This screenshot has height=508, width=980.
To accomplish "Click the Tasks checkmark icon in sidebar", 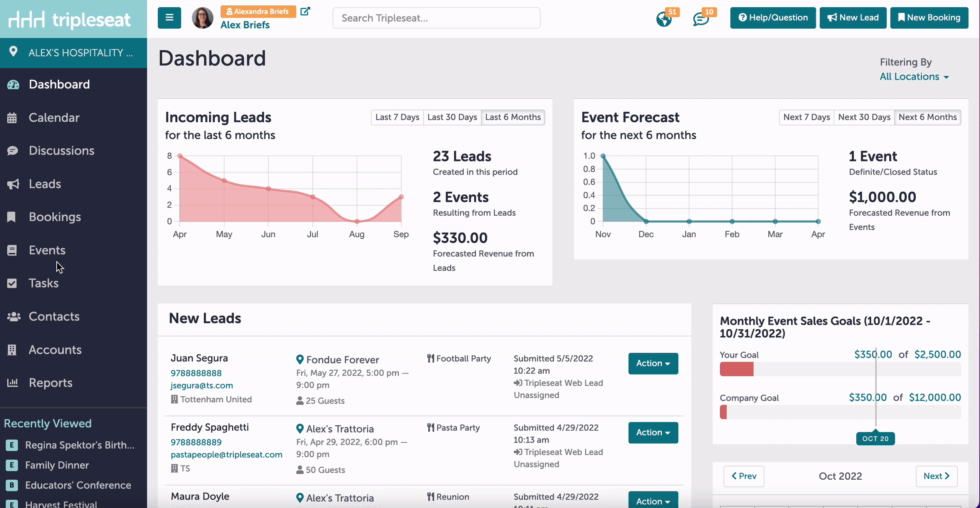I will pyautogui.click(x=12, y=283).
